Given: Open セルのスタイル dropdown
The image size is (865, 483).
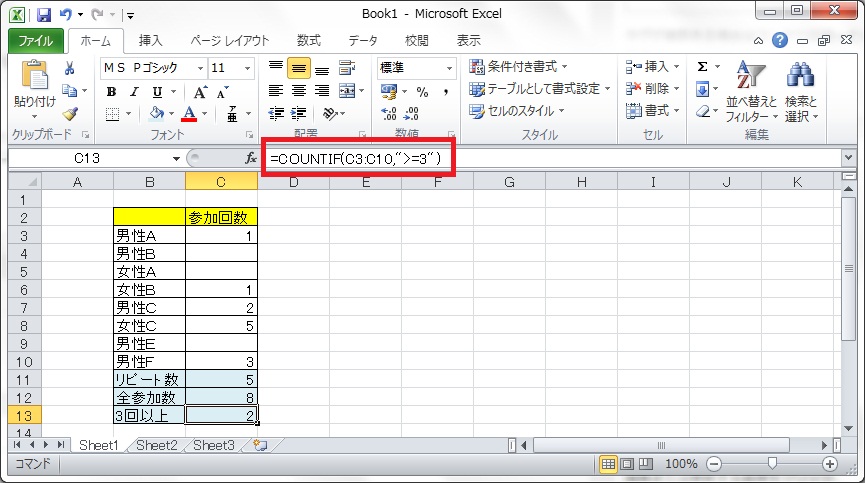Looking at the screenshot, I should pos(517,111).
